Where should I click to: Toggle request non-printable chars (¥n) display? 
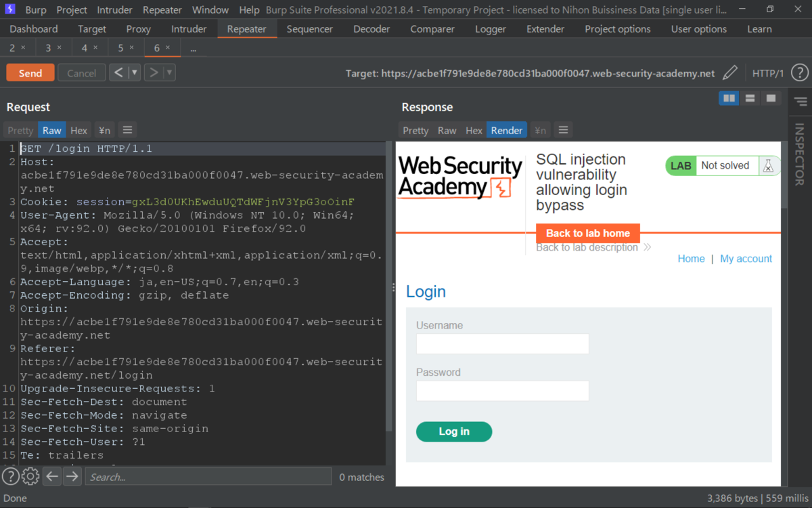[x=104, y=130]
